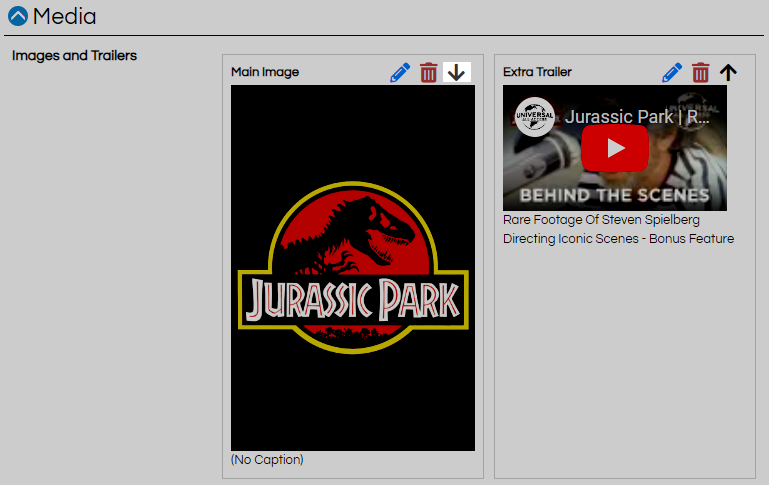Image resolution: width=769 pixels, height=485 pixels.
Task: Delete the Main Image using trash icon
Action: pos(429,73)
